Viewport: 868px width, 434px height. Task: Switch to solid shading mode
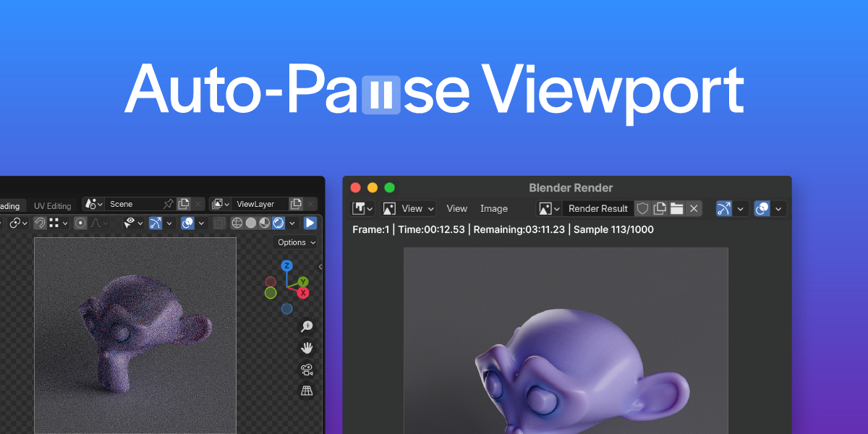tap(251, 223)
